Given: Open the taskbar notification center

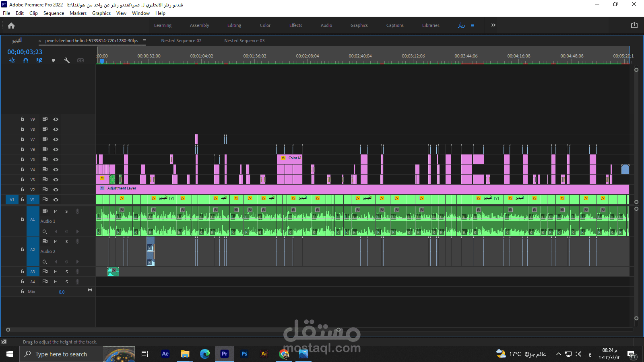Looking at the screenshot, I should [631, 354].
